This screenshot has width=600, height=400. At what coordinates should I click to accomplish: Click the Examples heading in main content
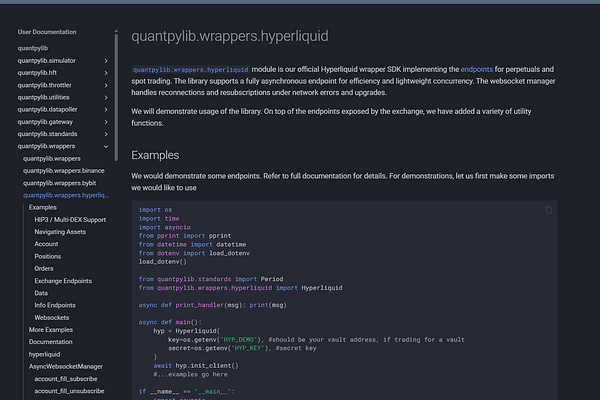[155, 155]
